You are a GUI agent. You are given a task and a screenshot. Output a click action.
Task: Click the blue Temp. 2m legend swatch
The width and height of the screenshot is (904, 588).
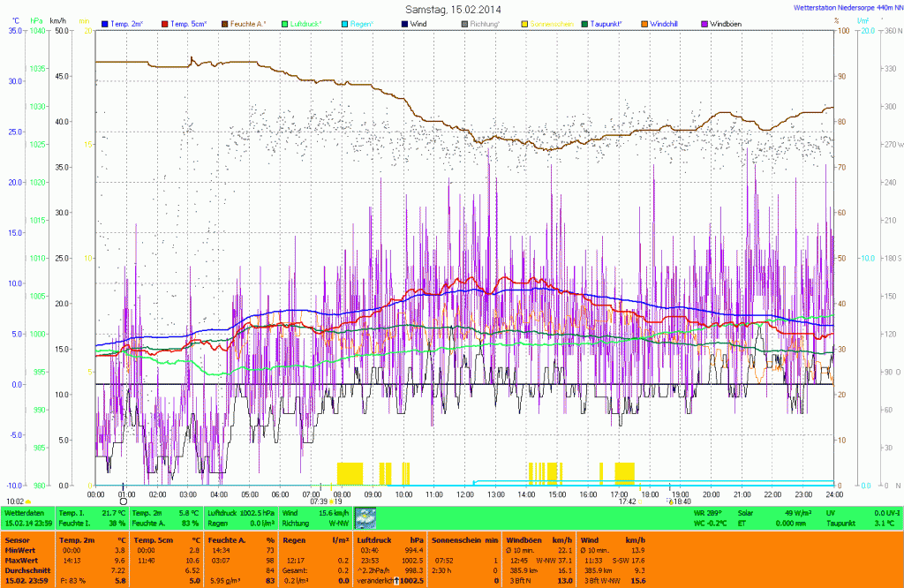[x=105, y=23]
